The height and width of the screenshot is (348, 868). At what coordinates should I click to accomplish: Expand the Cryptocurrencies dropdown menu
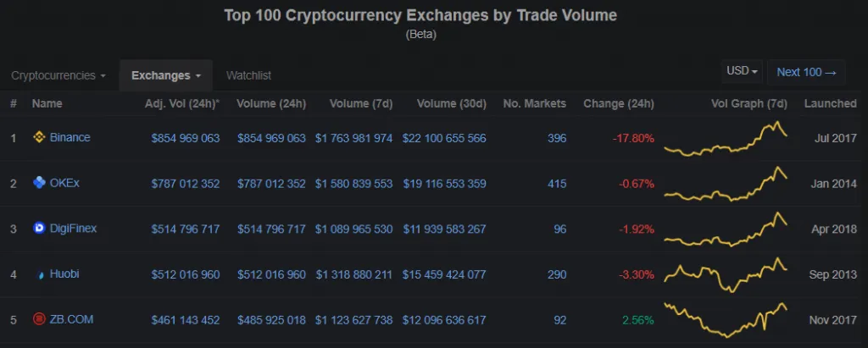click(58, 76)
